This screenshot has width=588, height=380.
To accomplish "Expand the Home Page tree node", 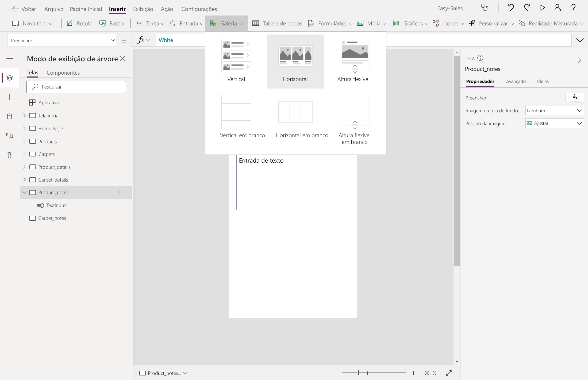I will (24, 128).
